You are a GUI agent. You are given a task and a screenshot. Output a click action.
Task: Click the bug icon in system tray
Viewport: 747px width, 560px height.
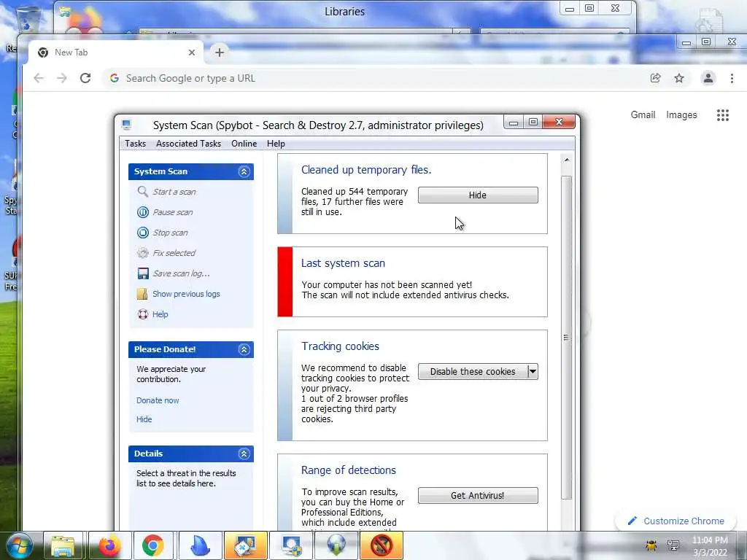[651, 545]
